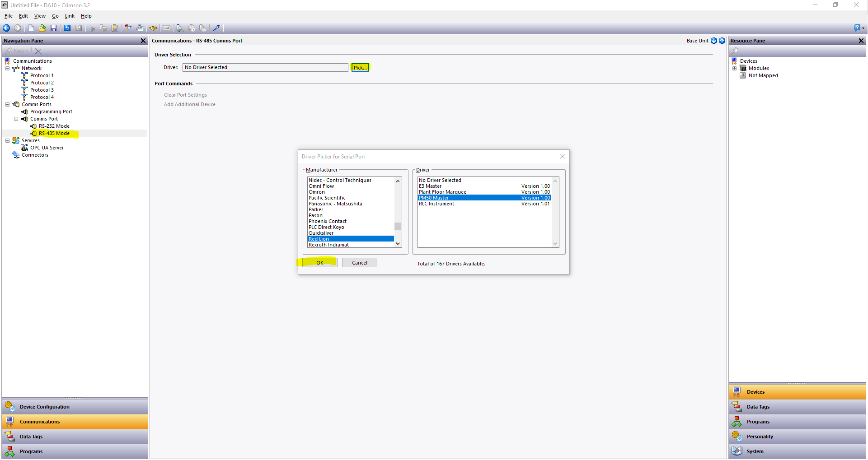Open a file using the folder icon
This screenshot has width=868, height=460.
tap(42, 28)
